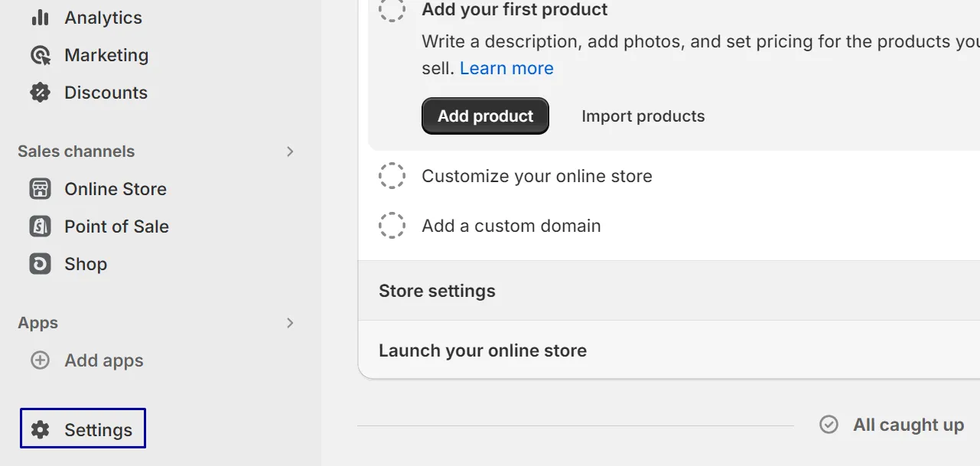Choose Import products
This screenshot has width=980, height=466.
[x=643, y=116]
